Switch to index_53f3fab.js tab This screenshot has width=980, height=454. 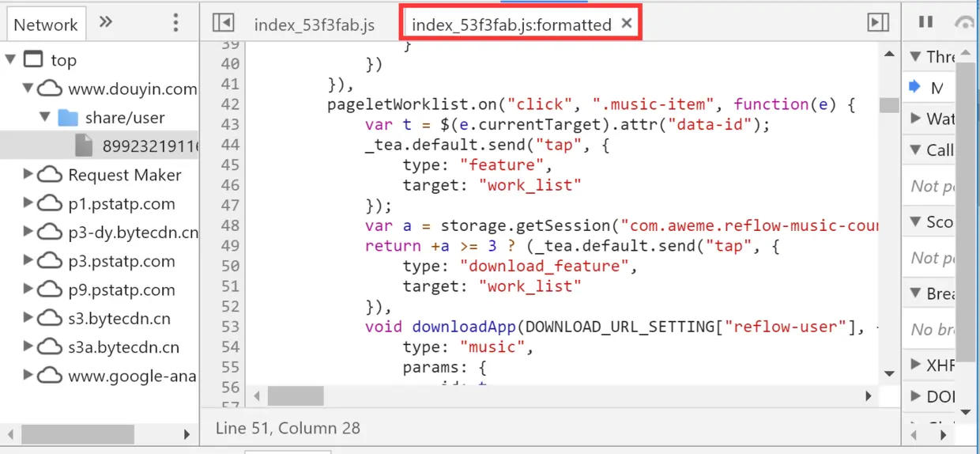(314, 25)
